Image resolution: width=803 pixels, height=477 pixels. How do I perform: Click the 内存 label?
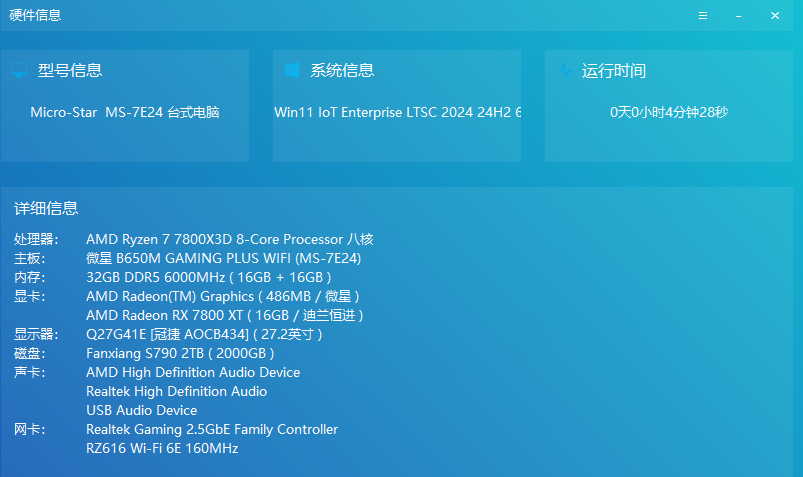click(30, 277)
